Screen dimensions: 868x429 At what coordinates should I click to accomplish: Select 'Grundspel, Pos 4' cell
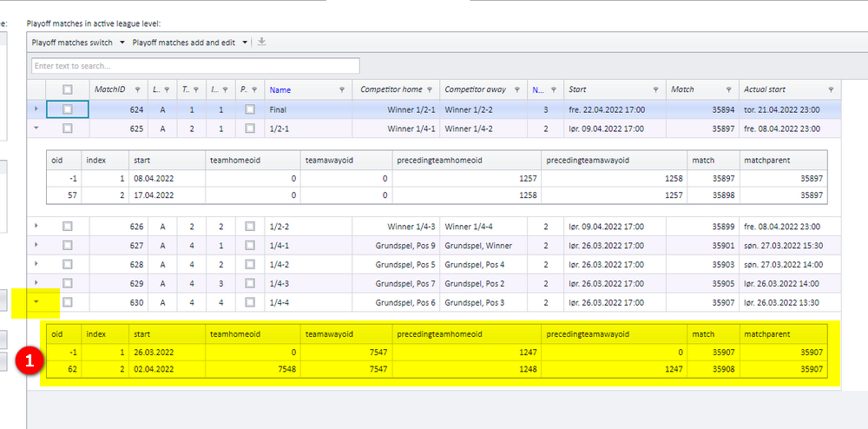click(x=483, y=264)
